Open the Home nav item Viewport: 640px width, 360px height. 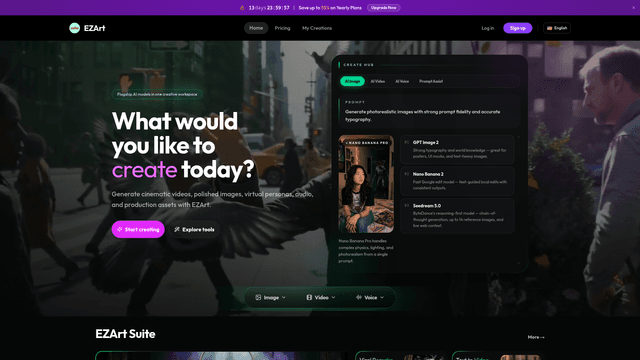pyautogui.click(x=256, y=28)
